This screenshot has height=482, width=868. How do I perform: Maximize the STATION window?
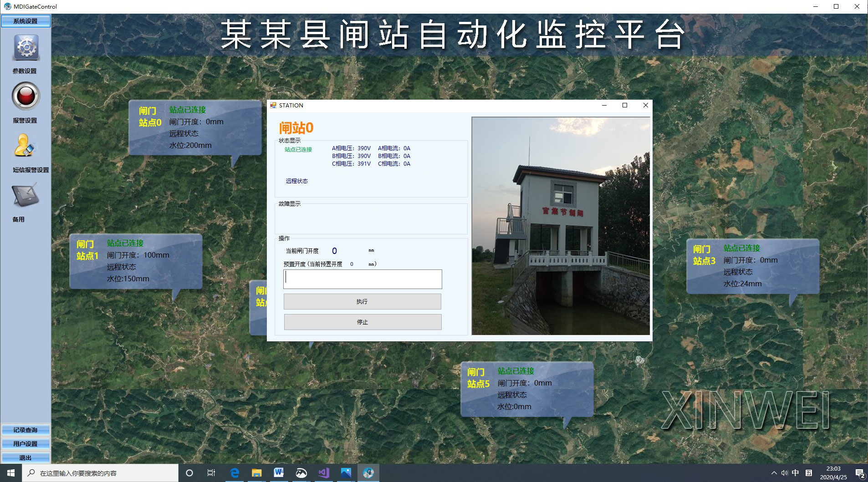click(625, 105)
